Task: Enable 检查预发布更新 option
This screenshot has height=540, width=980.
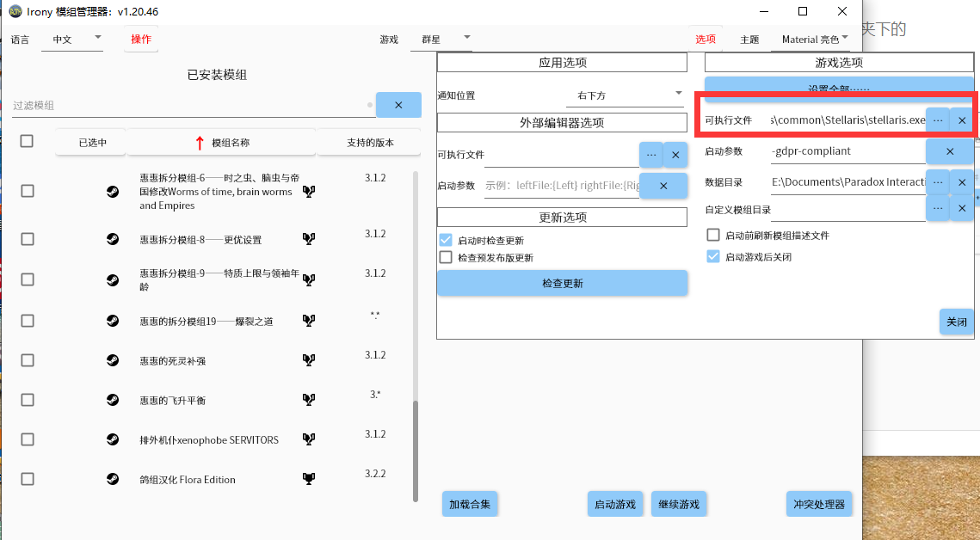Action: pos(445,257)
